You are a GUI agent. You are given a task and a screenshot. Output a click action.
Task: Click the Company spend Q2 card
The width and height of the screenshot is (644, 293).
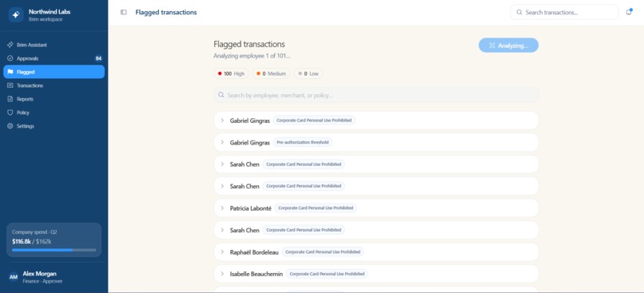pyautogui.click(x=54, y=240)
